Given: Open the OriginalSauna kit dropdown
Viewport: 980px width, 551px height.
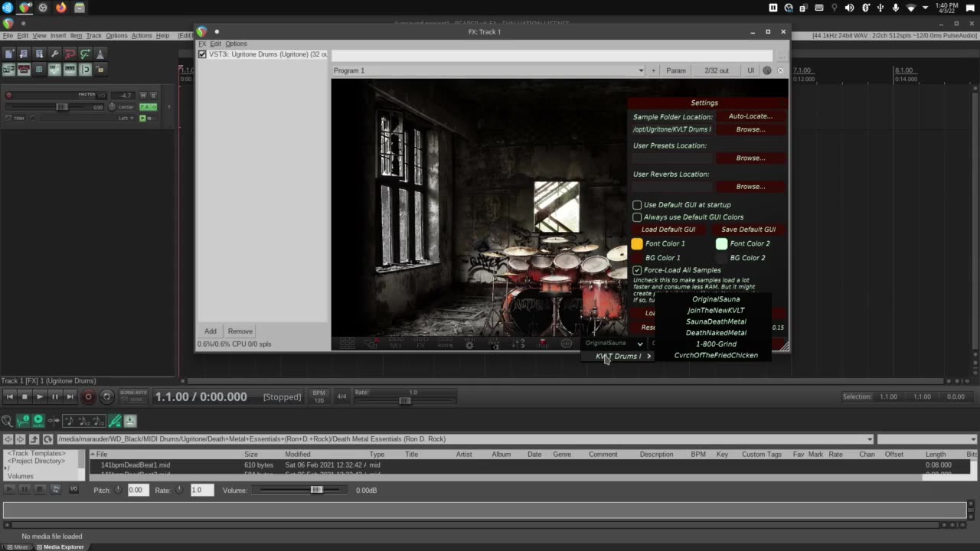Looking at the screenshot, I should tap(615, 344).
